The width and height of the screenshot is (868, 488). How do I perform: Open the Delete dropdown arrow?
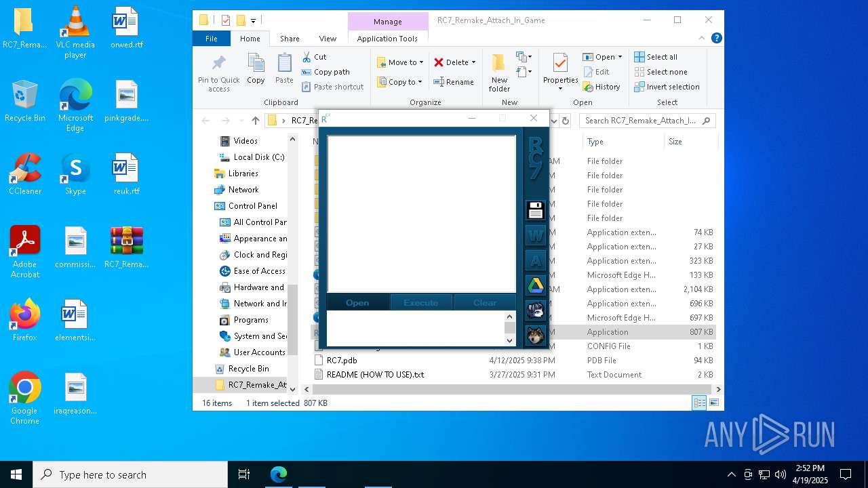tap(473, 62)
